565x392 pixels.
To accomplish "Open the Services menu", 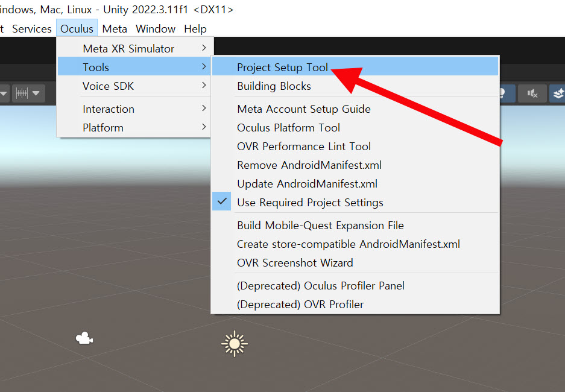I will click(32, 29).
